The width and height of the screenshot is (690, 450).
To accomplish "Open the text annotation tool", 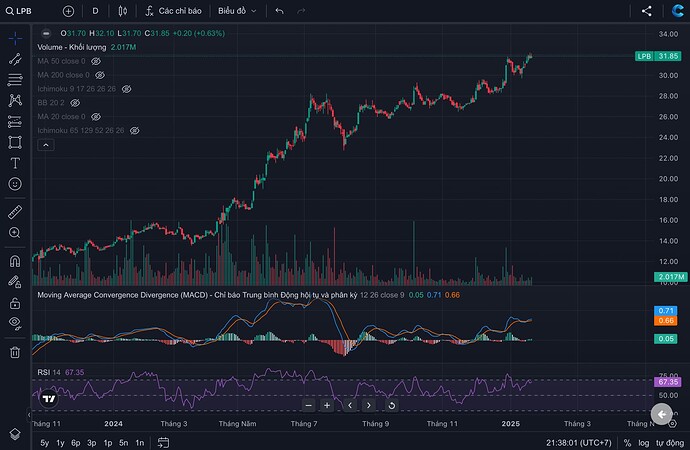I will coord(15,163).
